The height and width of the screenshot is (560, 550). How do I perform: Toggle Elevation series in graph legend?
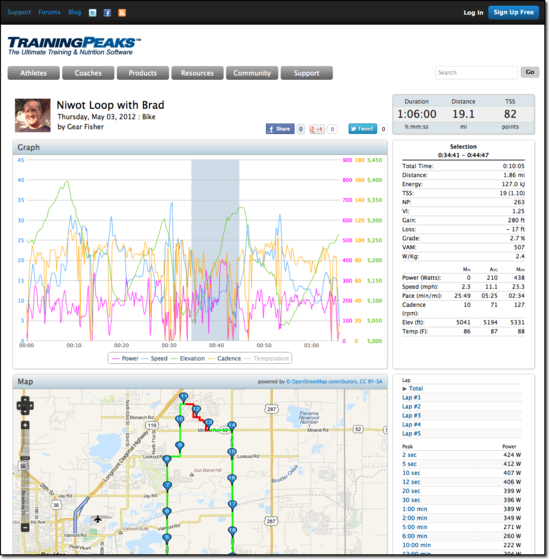click(x=188, y=358)
